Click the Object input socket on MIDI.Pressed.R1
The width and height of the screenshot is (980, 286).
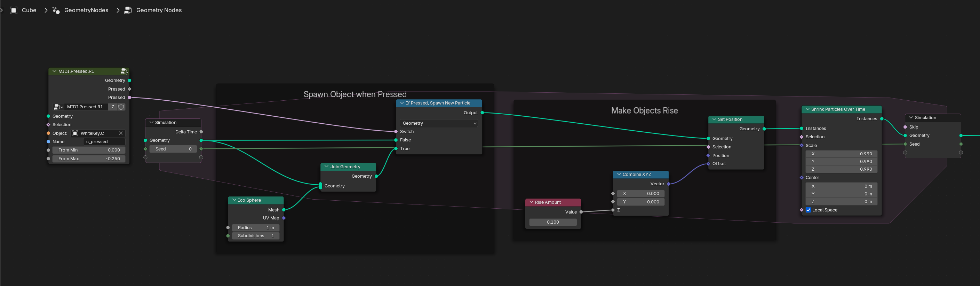(48, 133)
